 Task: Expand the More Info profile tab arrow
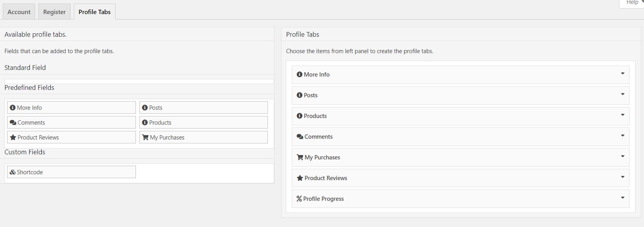pyautogui.click(x=623, y=73)
